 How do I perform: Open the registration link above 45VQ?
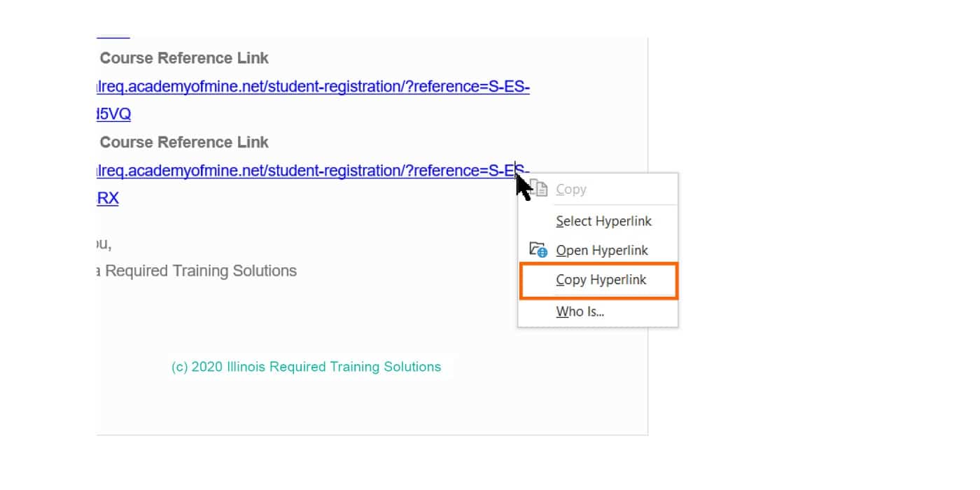point(313,87)
